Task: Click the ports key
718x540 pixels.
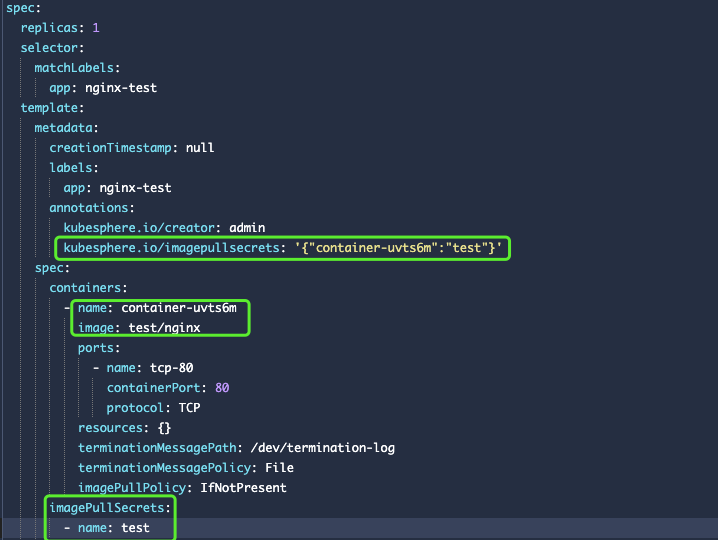Action: point(99,348)
